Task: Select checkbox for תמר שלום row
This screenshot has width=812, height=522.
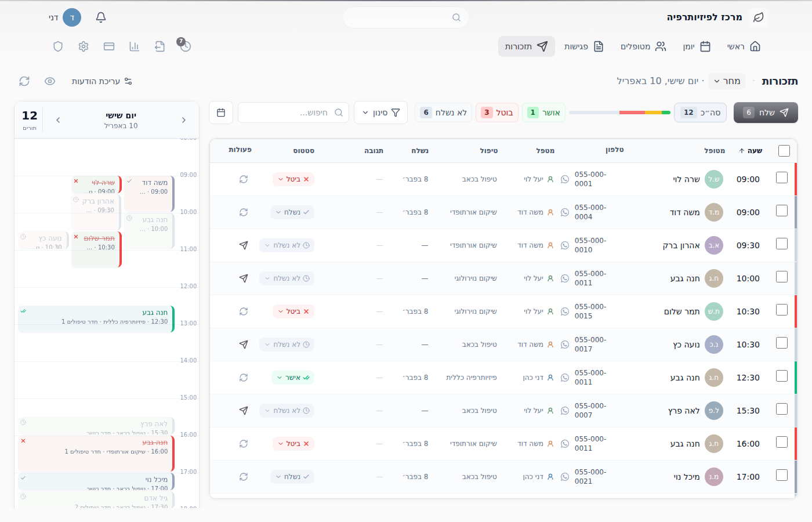Action: 782,310
